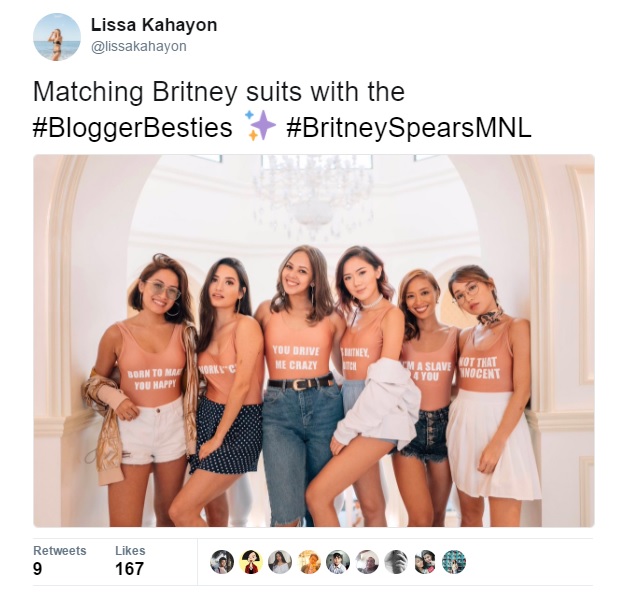Viewport: 627px width, 593px height.
Task: Select the sixth liker avatar in the row
Action: click(367, 562)
